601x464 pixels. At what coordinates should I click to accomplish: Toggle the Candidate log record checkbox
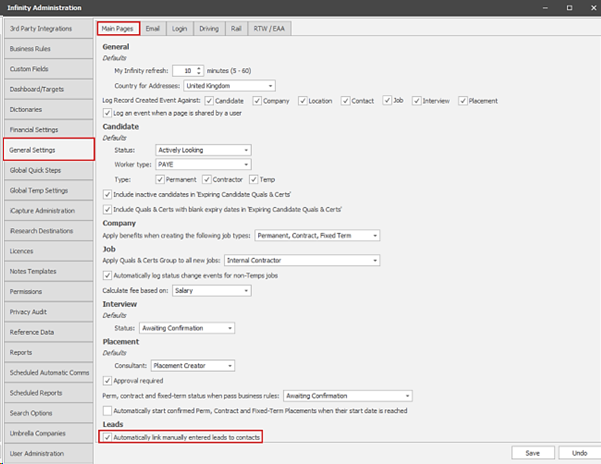coord(209,101)
